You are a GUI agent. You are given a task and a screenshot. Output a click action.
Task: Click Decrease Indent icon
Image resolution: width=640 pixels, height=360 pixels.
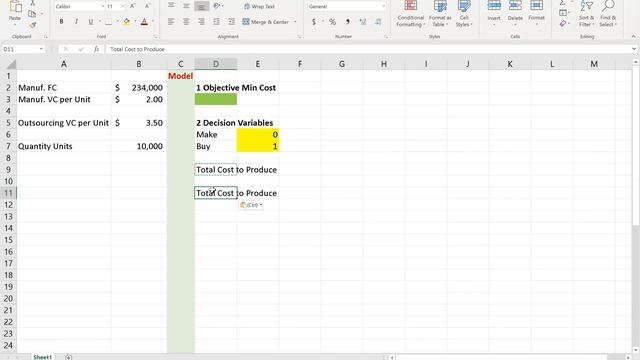pyautogui.click(x=216, y=22)
